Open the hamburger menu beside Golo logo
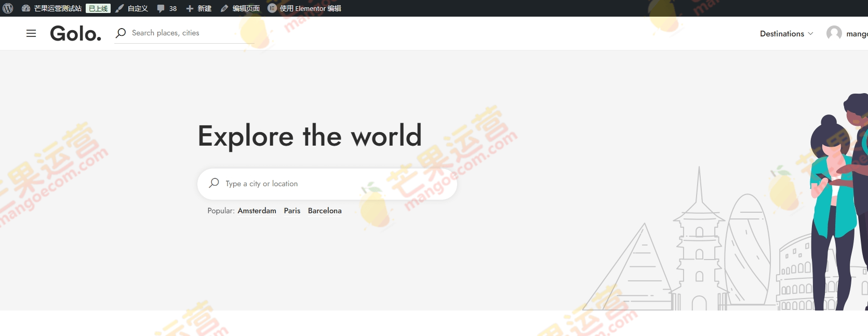The width and height of the screenshot is (868, 336). [31, 33]
